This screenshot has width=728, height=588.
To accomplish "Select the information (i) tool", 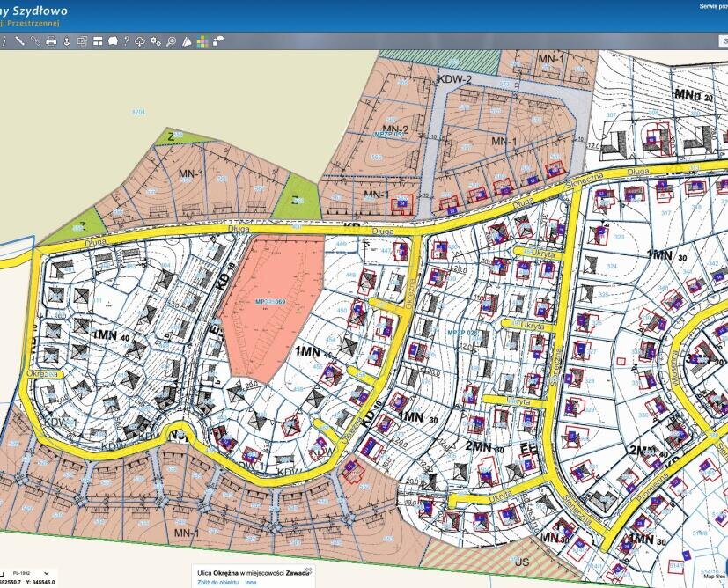I will coord(4,41).
